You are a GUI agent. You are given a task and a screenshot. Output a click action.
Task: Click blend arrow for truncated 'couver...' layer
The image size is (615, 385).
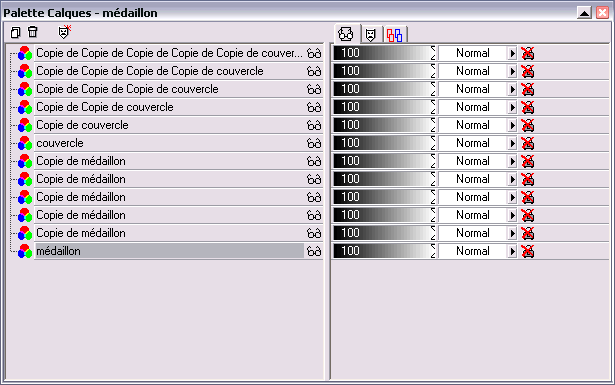[512, 53]
